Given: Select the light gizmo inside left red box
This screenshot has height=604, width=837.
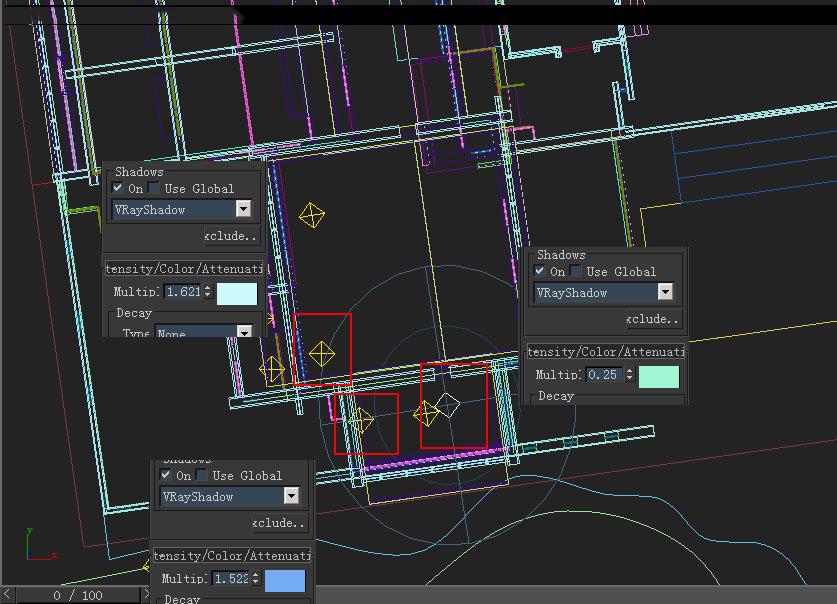Looking at the screenshot, I should (321, 354).
